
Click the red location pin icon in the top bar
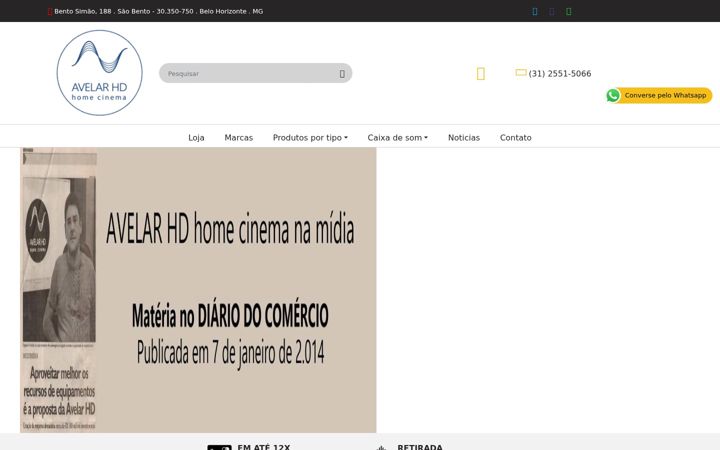pos(50,11)
